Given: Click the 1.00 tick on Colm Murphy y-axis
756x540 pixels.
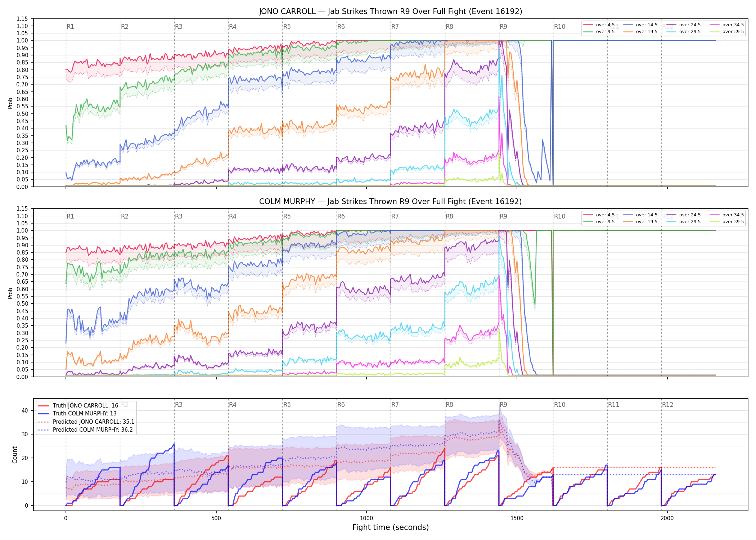Looking at the screenshot, I should [22, 230].
